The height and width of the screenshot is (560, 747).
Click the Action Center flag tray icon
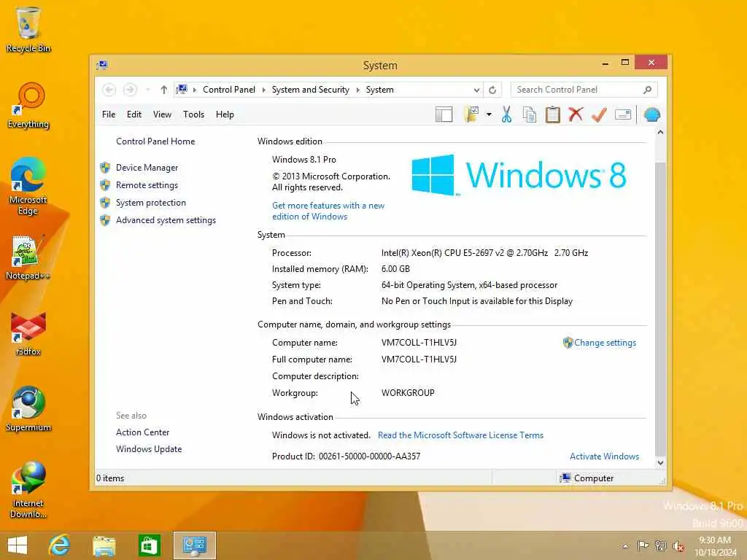(643, 545)
